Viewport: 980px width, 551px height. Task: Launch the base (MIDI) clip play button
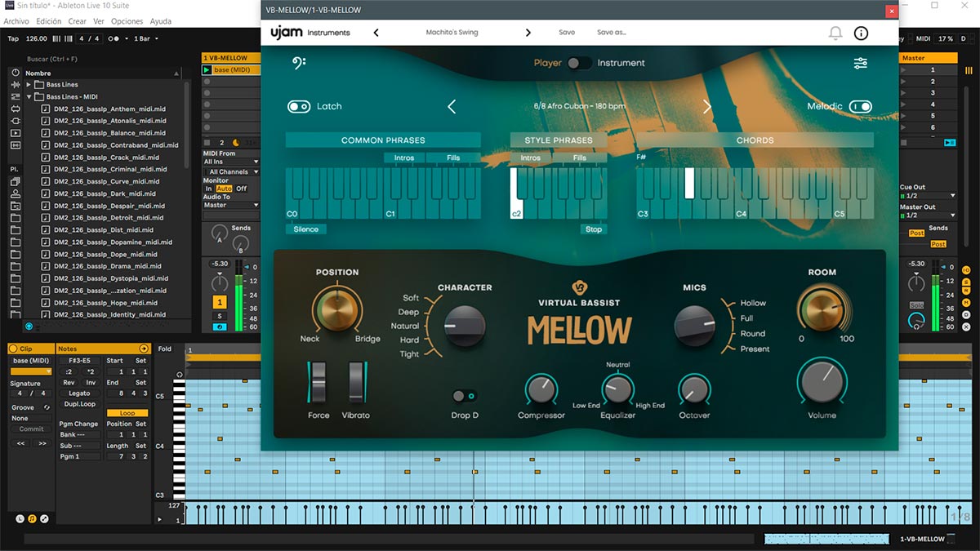point(207,70)
